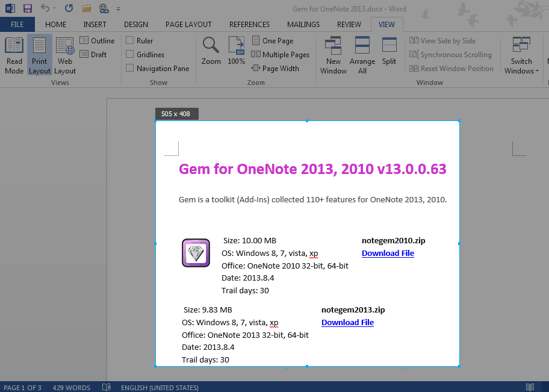Image resolution: width=549 pixels, height=392 pixels.
Task: Click the Size: 10.00 MB text
Action: pyautogui.click(x=250, y=241)
